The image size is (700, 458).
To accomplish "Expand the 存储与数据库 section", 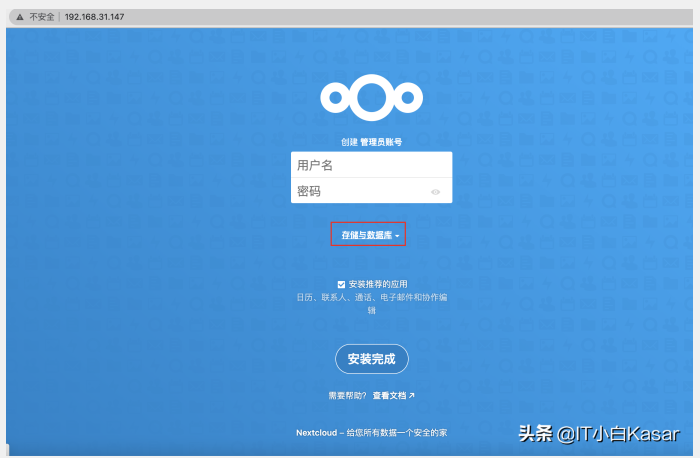I will [x=370, y=235].
